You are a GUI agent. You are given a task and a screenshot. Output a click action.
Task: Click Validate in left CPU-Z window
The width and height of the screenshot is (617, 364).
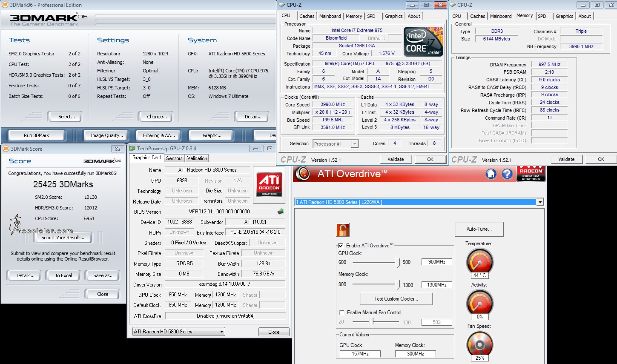tap(396, 159)
